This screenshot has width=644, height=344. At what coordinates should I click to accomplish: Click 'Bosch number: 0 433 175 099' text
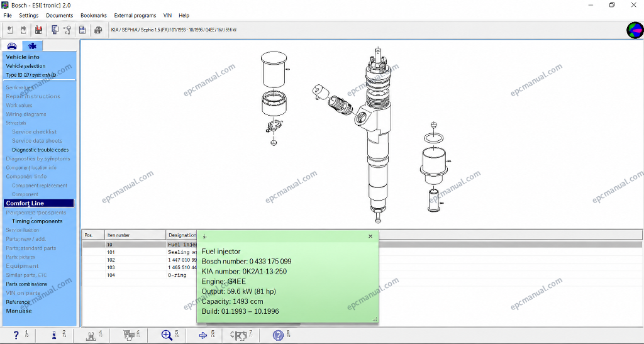(x=247, y=262)
